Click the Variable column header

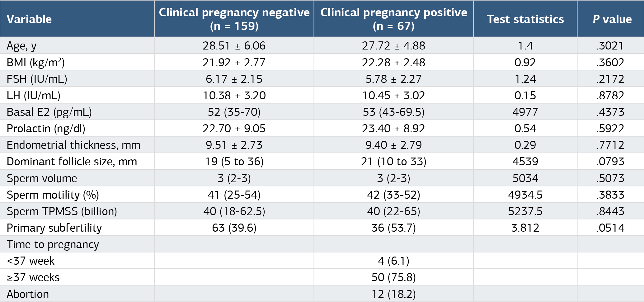coord(29,19)
